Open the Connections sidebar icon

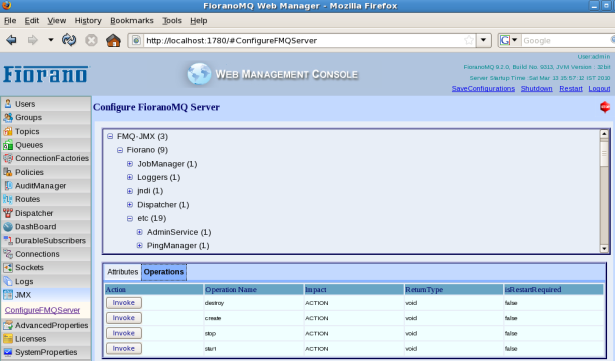point(8,254)
